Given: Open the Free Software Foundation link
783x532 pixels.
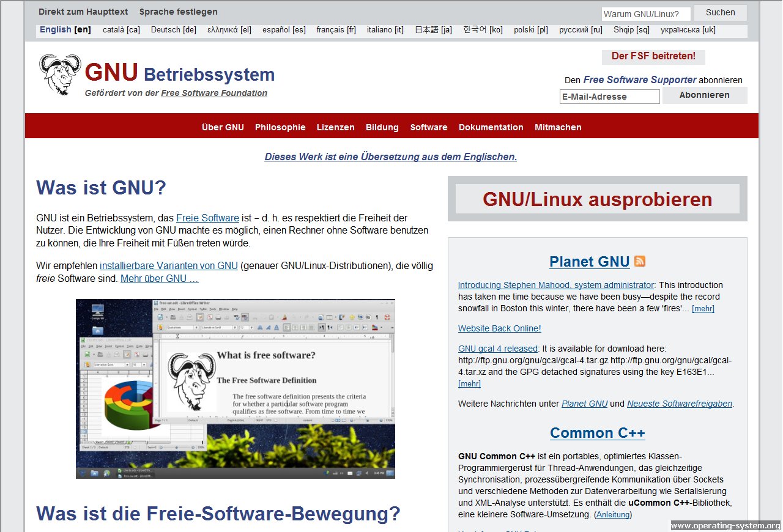Looking at the screenshot, I should [214, 93].
